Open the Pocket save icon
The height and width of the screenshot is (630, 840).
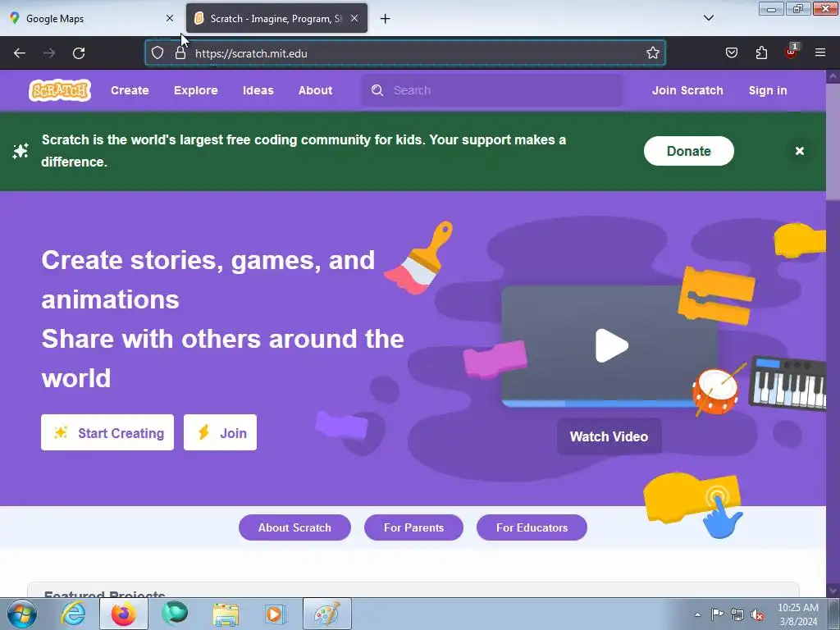point(731,53)
